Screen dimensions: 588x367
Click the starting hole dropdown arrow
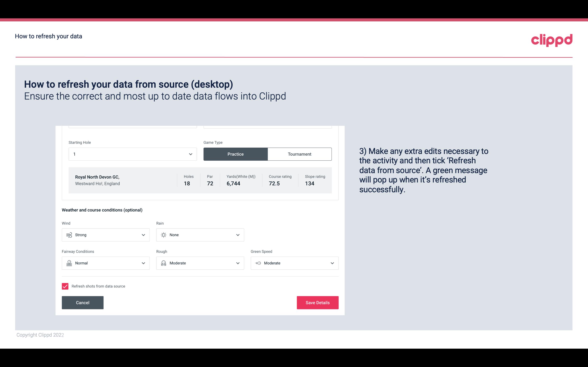pyautogui.click(x=190, y=154)
